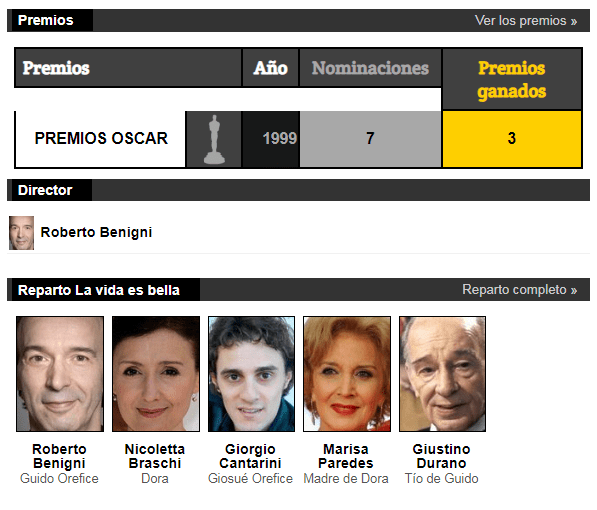The image size is (597, 510).
Task: Select Marisa Paredes cast photo
Action: (347, 374)
